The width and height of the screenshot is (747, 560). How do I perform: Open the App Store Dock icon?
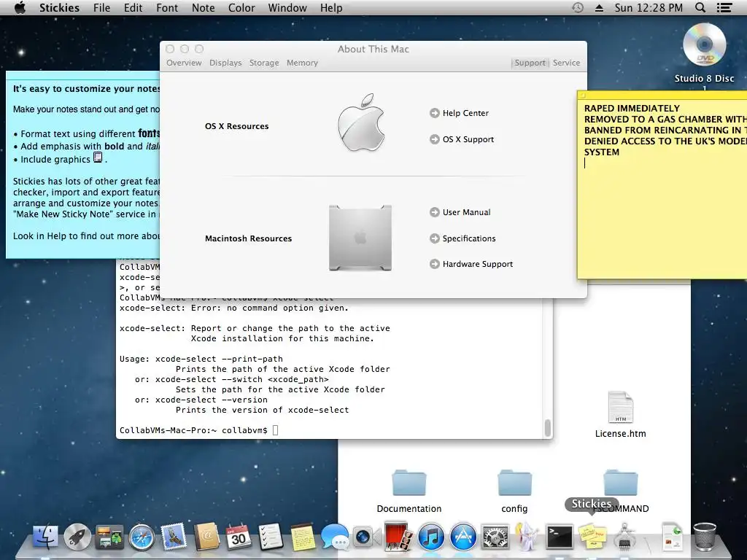(463, 537)
